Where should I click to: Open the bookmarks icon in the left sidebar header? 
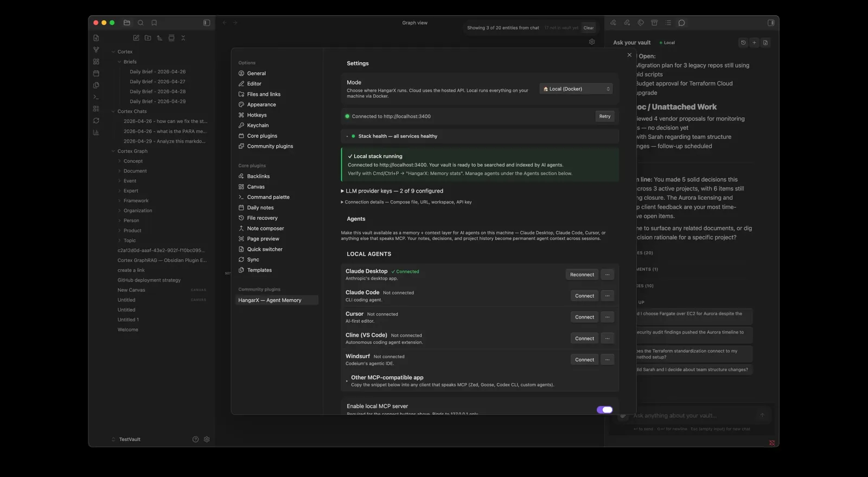(154, 23)
